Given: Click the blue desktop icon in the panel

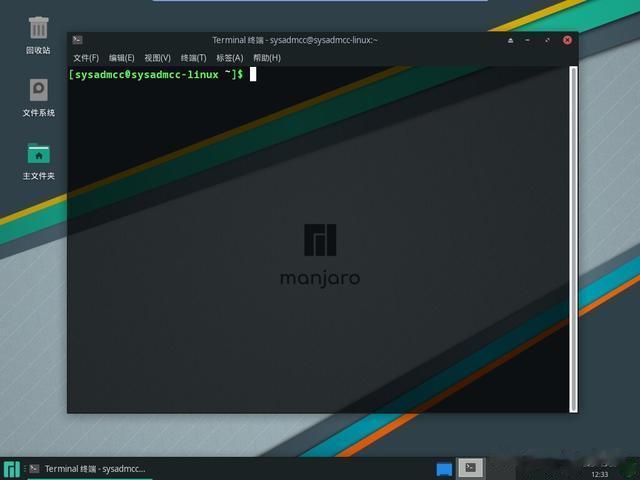Looking at the screenshot, I should 444,469.
